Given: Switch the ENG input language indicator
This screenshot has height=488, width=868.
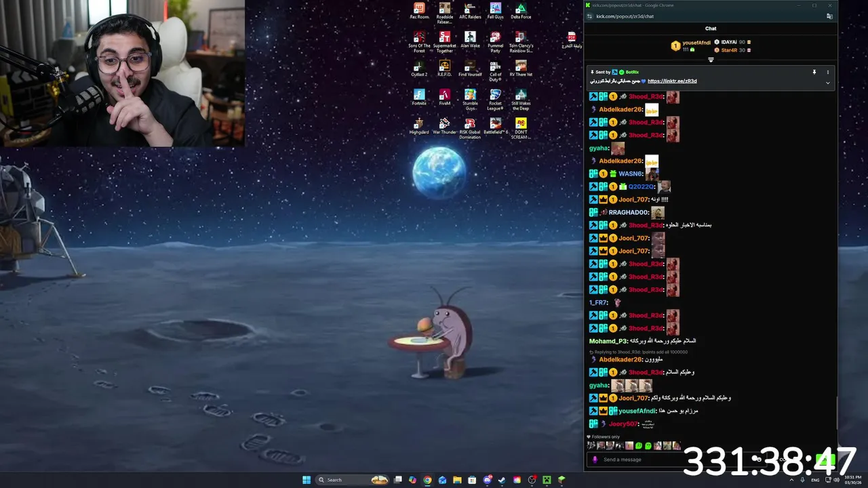Looking at the screenshot, I should 815,480.
